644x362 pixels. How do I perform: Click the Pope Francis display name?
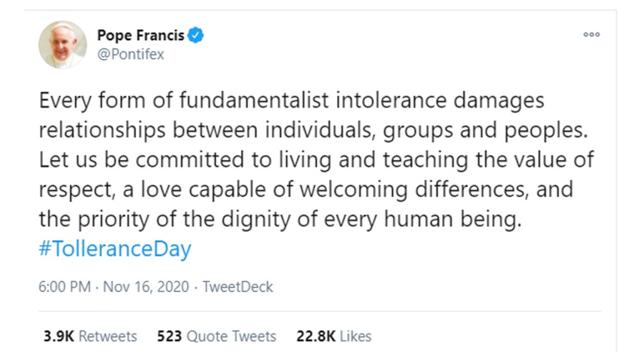point(140,35)
